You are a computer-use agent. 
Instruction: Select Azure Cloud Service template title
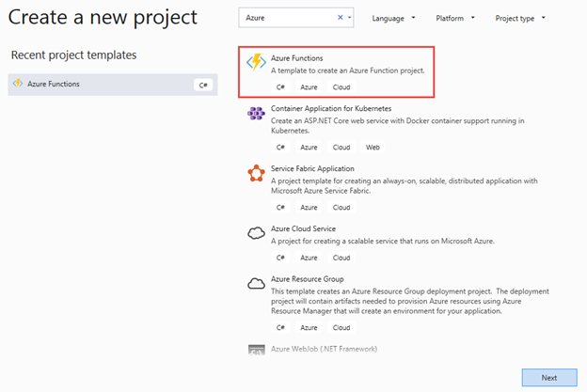(x=303, y=228)
